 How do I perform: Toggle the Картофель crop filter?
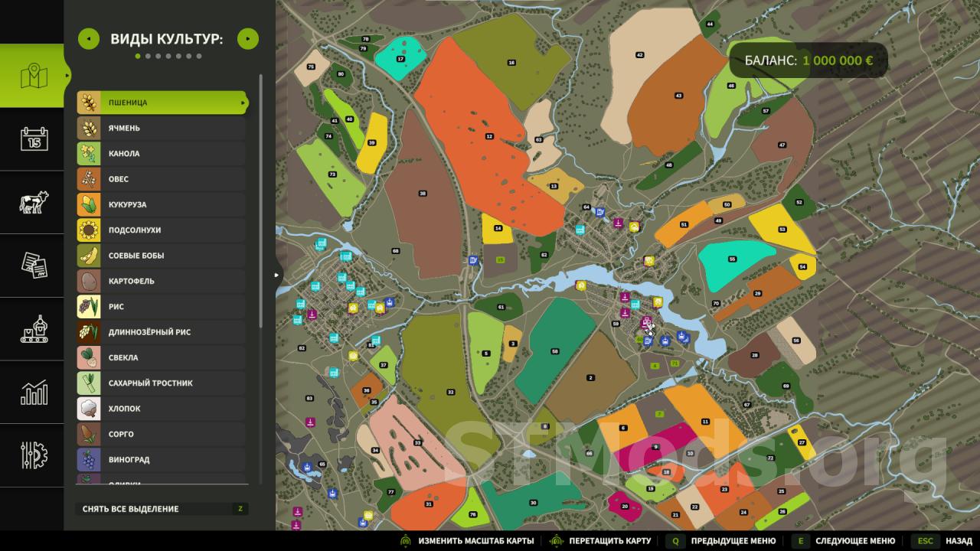(x=161, y=281)
